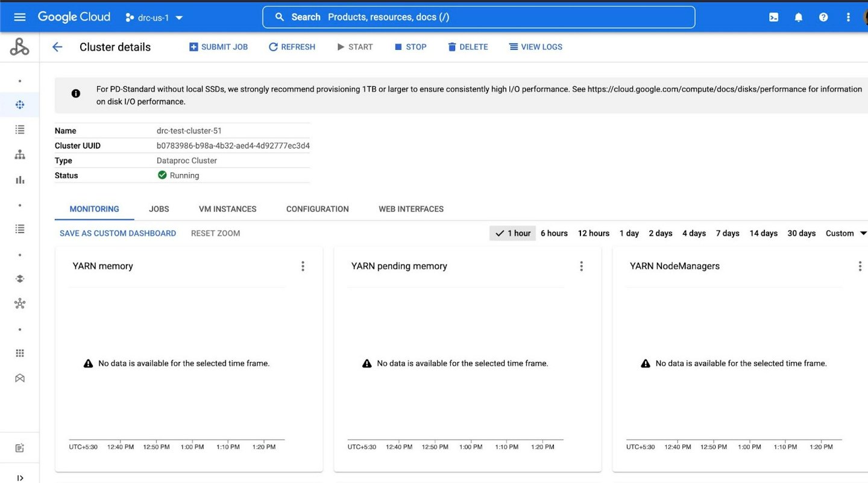Select the 6 hours time range
Viewport: 868px width, 483px height.
point(554,233)
